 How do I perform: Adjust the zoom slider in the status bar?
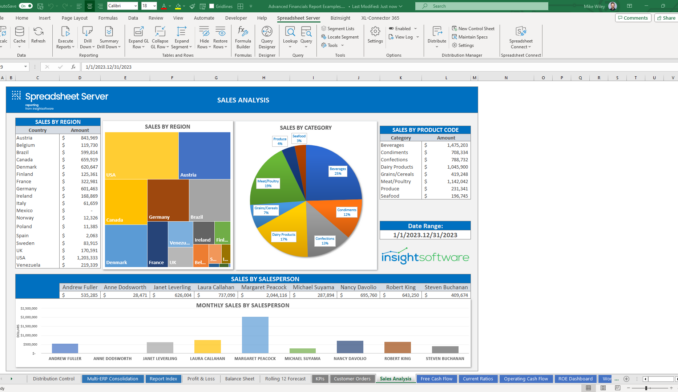click(x=646, y=388)
